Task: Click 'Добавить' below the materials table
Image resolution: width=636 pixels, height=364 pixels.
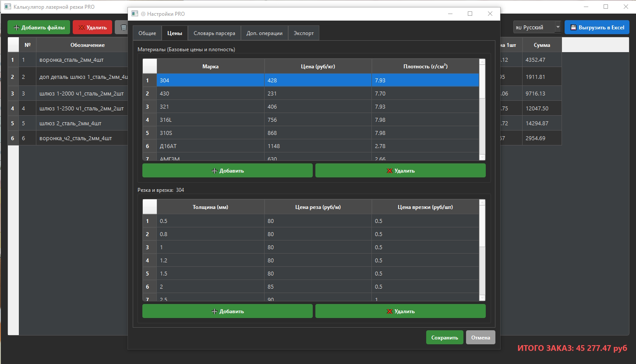Action: click(227, 171)
